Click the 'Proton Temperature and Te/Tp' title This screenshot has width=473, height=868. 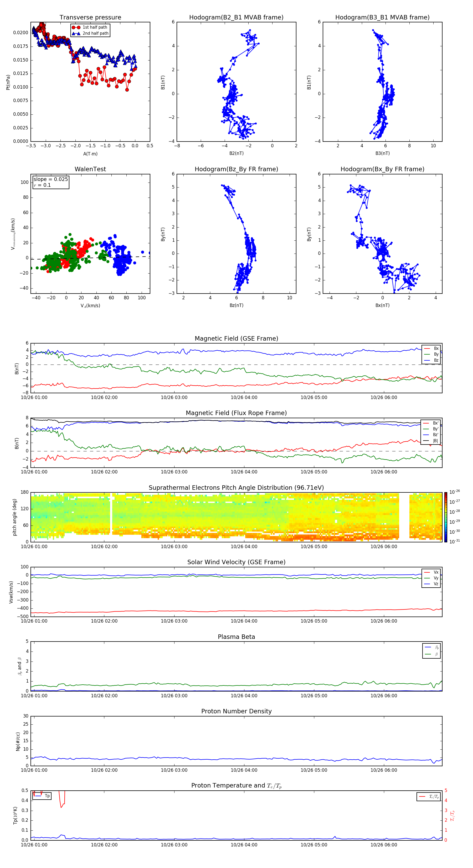[x=236, y=786]
